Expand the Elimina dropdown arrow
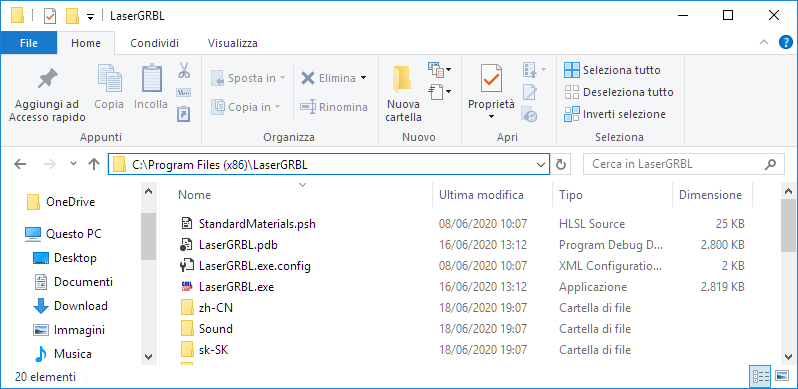Viewport: 798px width, 389px height. pos(363,78)
